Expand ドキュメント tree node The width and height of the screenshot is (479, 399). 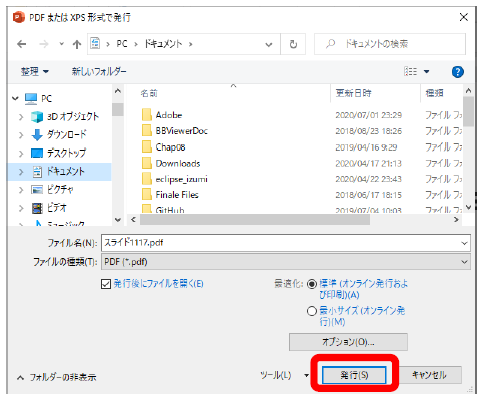[x=21, y=172]
